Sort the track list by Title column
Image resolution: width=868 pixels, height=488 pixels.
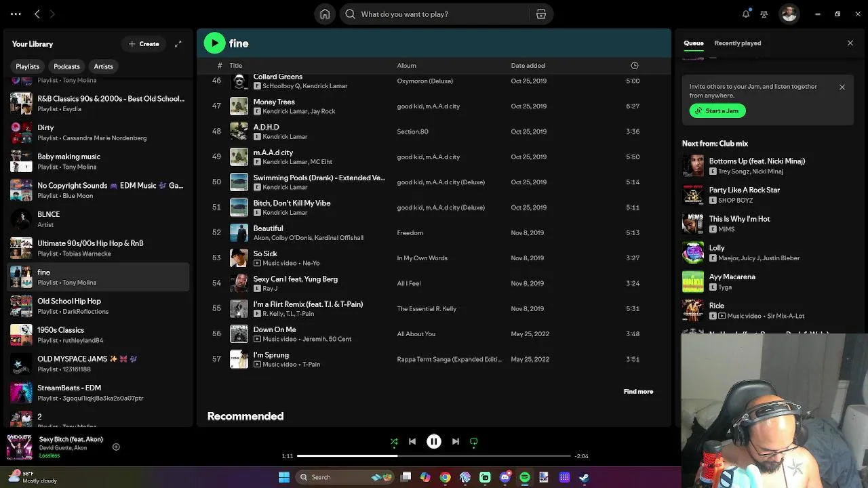pos(236,66)
